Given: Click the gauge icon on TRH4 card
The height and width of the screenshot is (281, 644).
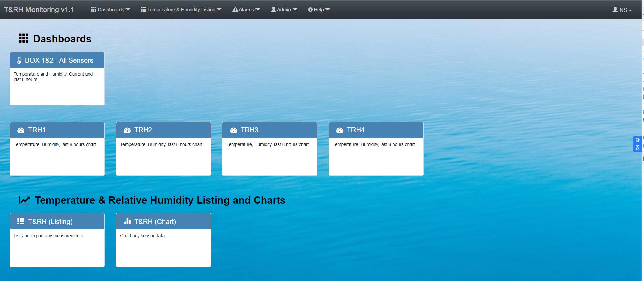Looking at the screenshot, I should pyautogui.click(x=340, y=130).
